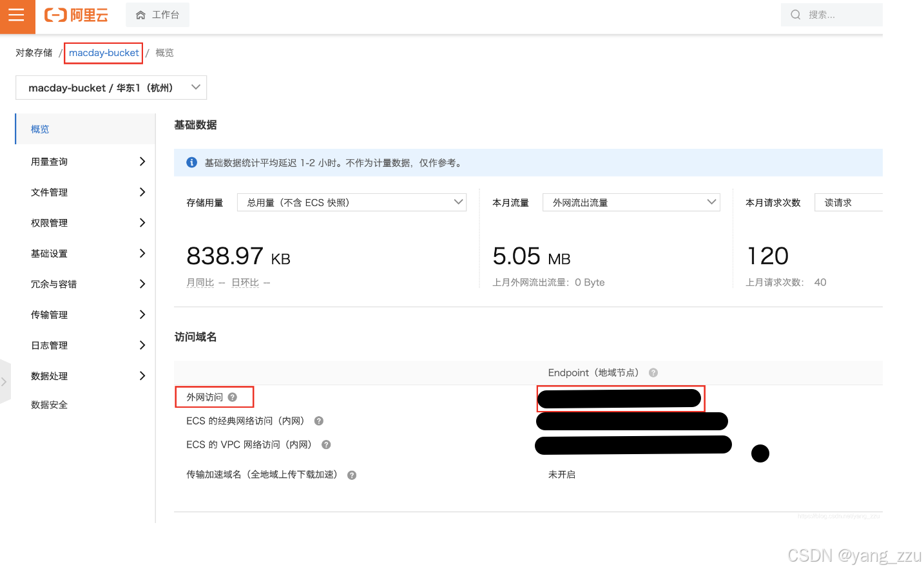The height and width of the screenshot is (572, 924).
Task: Click the search magnifier icon
Action: pos(795,14)
